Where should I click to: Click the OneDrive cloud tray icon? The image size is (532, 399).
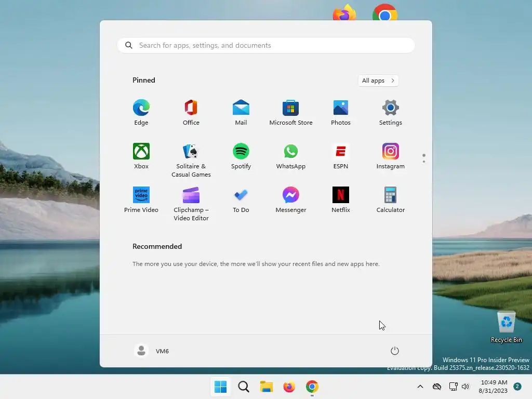(x=437, y=387)
